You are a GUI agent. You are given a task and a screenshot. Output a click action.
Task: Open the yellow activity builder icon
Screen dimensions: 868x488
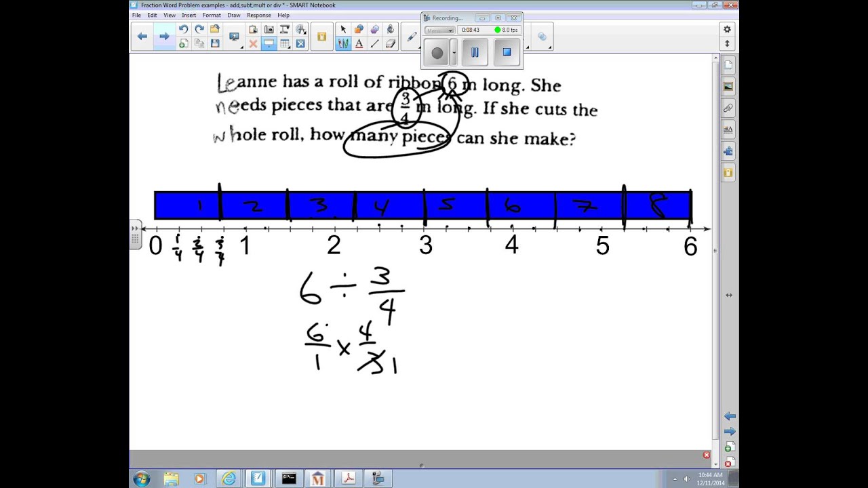pos(321,37)
